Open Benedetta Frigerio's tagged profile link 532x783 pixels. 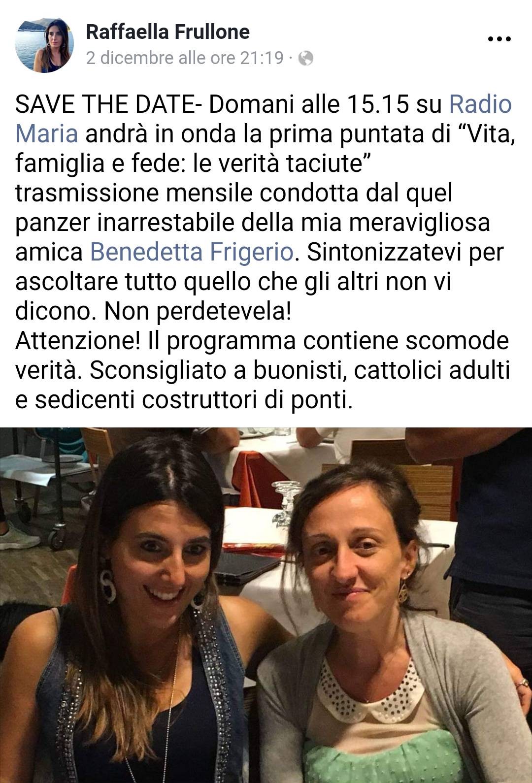(x=192, y=252)
